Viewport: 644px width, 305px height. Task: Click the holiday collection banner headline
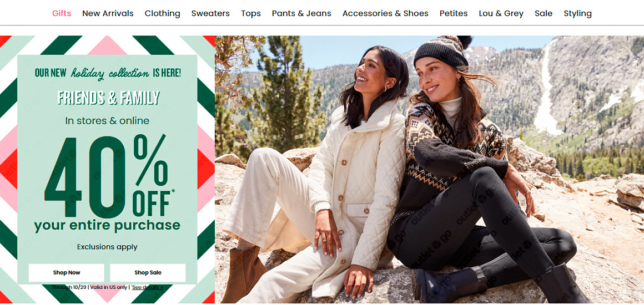click(108, 73)
